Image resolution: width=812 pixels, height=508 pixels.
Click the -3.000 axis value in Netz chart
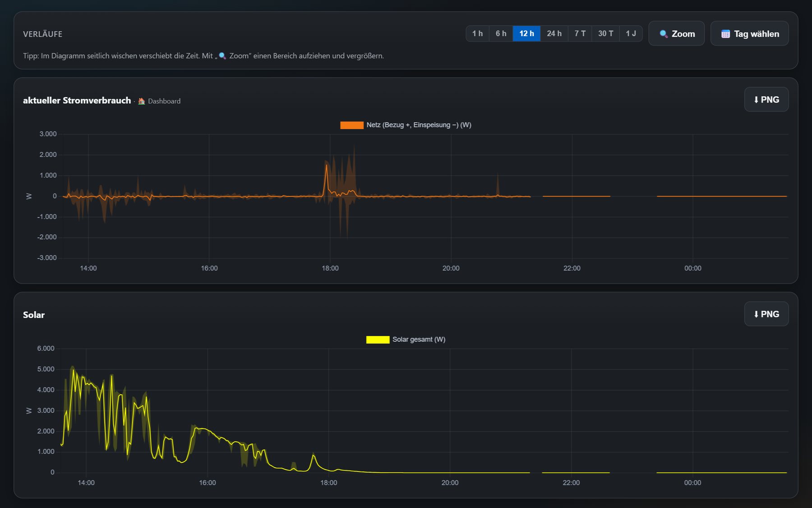(47, 258)
